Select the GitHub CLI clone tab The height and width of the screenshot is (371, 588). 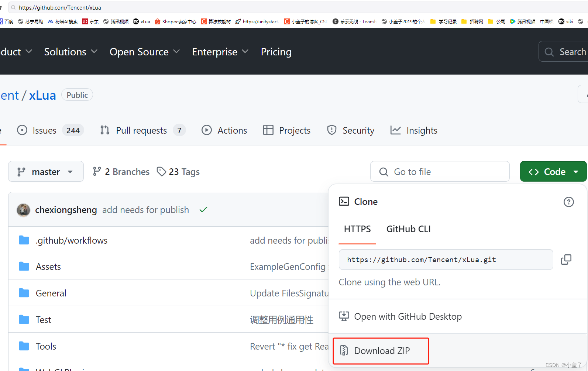(409, 229)
